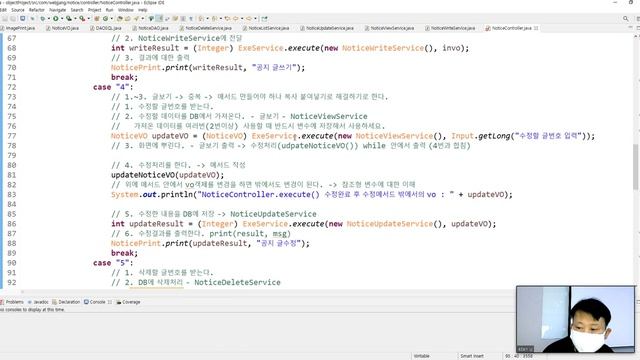Open the Debug button dropdown arrow
The width and height of the screenshot is (640, 360).
click(48, 18)
